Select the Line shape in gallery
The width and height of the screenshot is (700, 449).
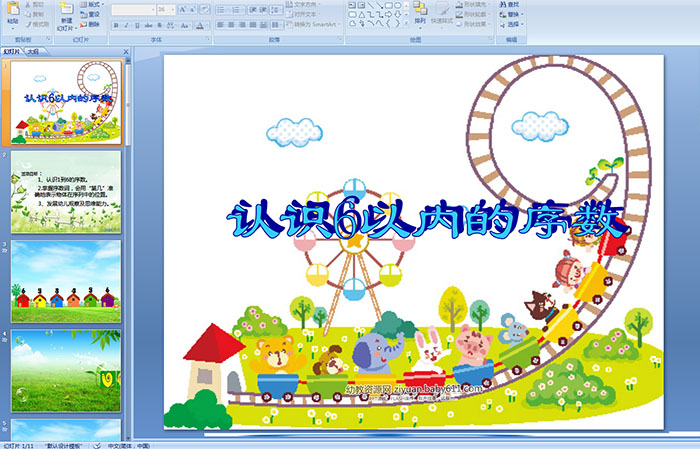tap(371, 5)
